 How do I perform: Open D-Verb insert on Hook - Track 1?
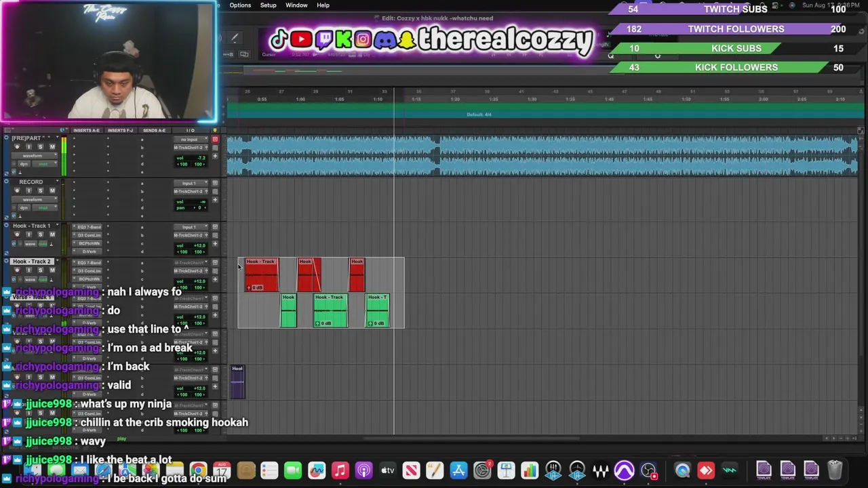pyautogui.click(x=87, y=251)
